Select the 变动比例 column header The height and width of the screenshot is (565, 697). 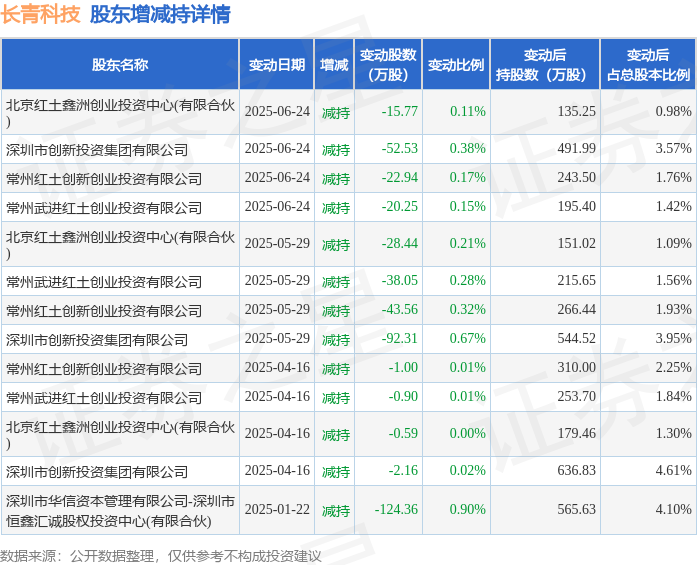pyautogui.click(x=456, y=65)
